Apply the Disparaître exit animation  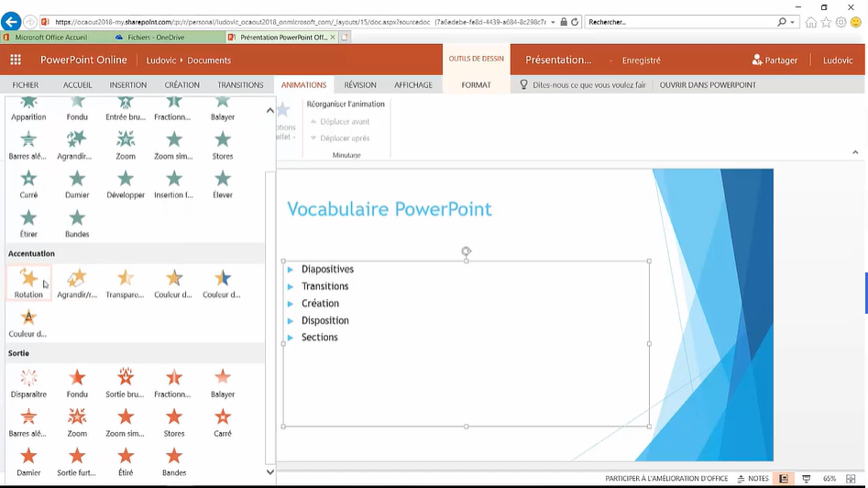(28, 383)
